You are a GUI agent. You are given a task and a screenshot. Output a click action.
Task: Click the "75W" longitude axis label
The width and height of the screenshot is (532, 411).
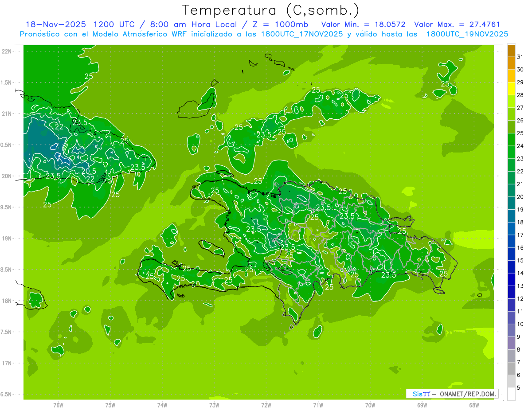coord(110,405)
